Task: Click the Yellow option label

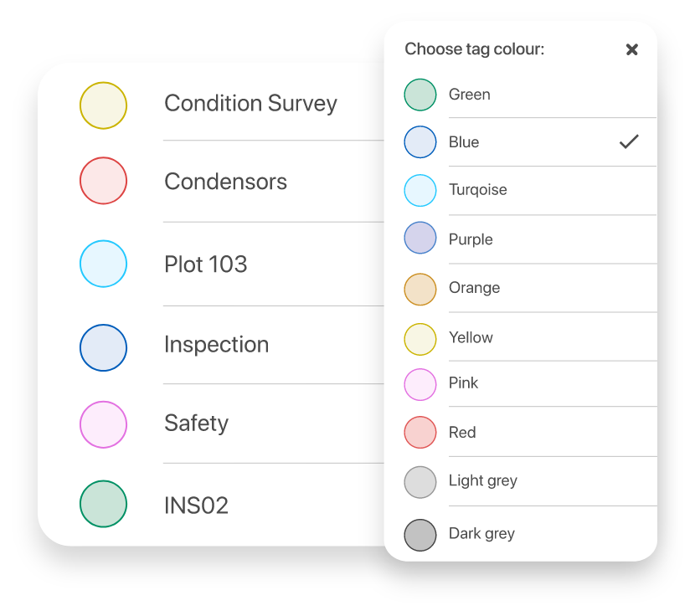Action: 471,337
